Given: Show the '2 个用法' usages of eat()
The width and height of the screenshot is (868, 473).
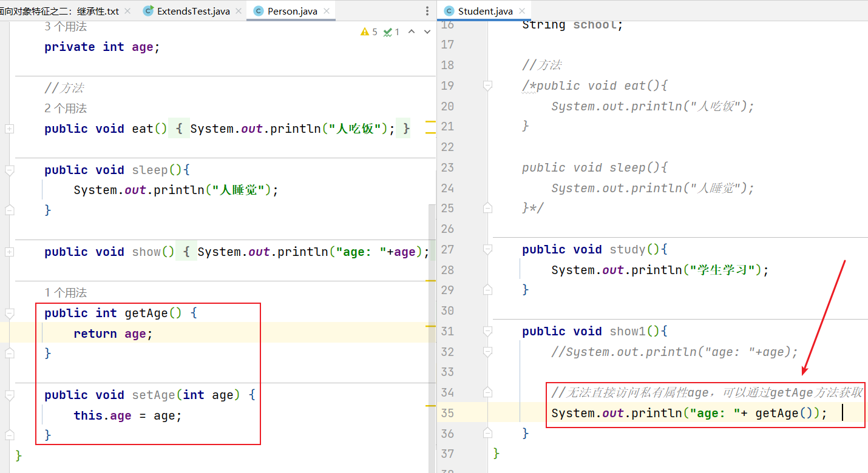Looking at the screenshot, I should point(66,109).
